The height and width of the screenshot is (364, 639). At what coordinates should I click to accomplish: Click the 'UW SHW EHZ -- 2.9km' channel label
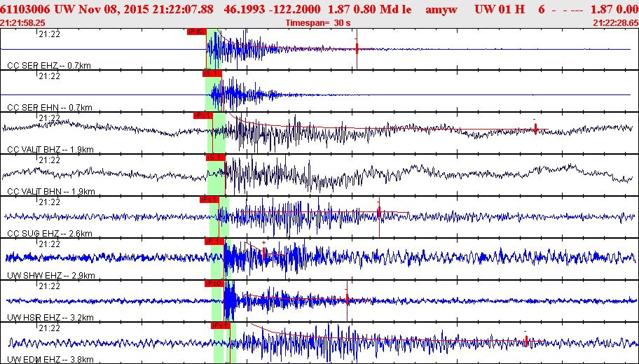point(51,275)
